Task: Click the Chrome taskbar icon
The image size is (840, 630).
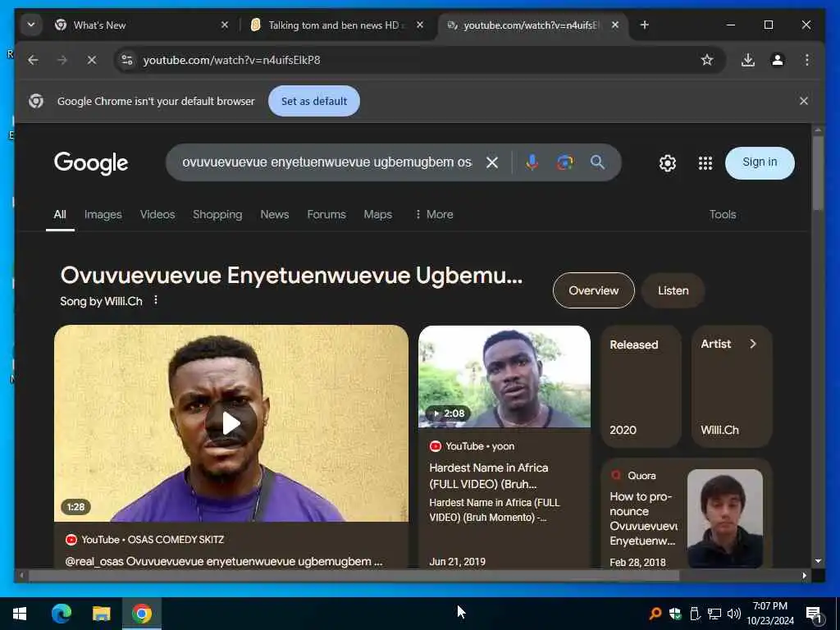Action: tap(141, 614)
